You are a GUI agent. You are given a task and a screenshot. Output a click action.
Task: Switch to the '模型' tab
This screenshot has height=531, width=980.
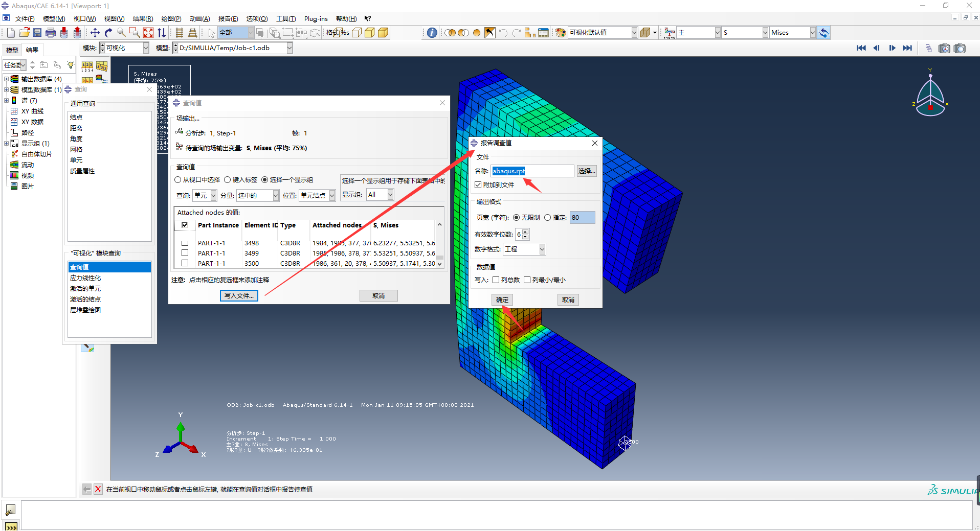12,50
